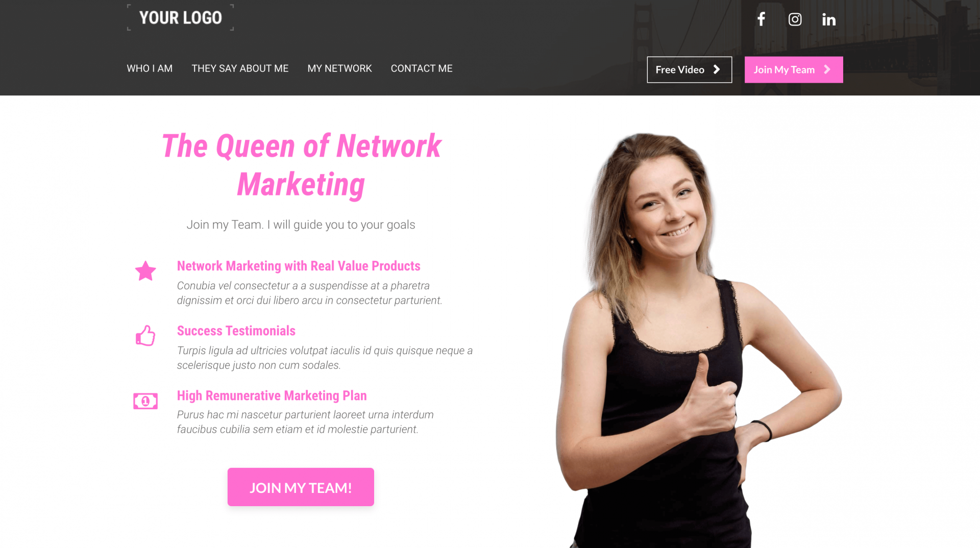Click the High Remunerative Marketing Plan heading
This screenshot has width=980, height=548.
272,395
